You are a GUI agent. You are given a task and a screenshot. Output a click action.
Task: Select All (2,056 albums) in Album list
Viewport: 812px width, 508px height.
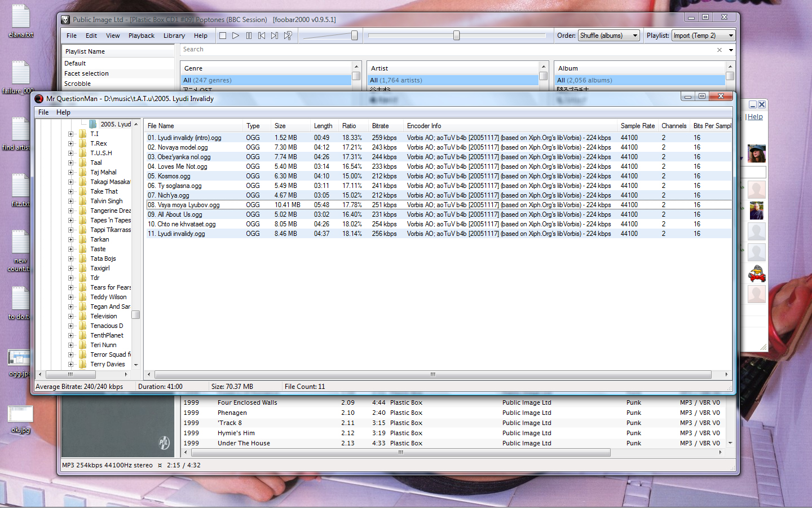(x=640, y=80)
